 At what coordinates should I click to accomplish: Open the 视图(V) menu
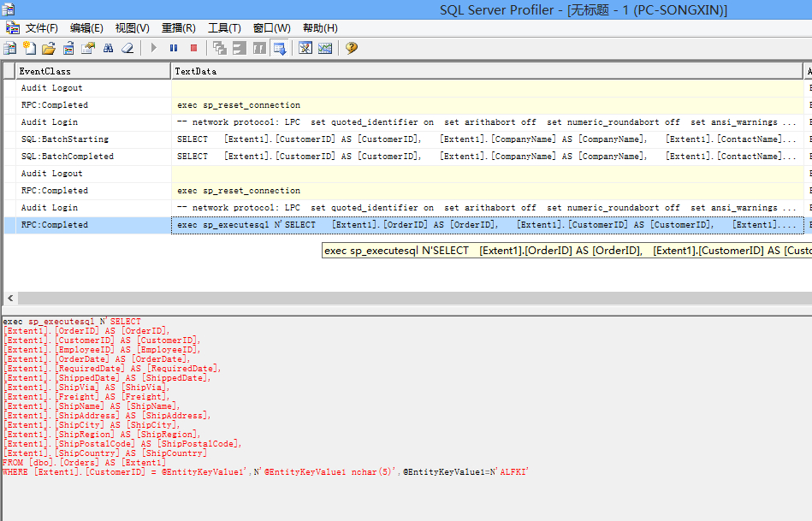click(x=132, y=28)
